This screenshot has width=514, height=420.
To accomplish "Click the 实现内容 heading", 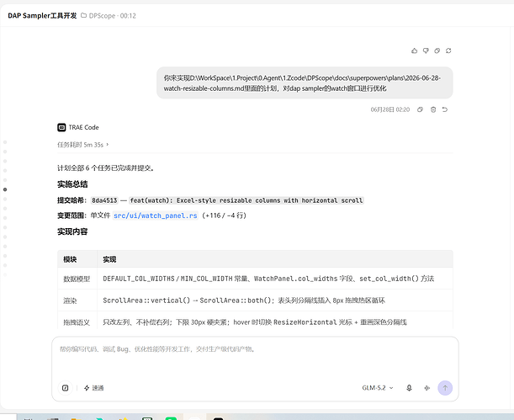I will (x=72, y=231).
